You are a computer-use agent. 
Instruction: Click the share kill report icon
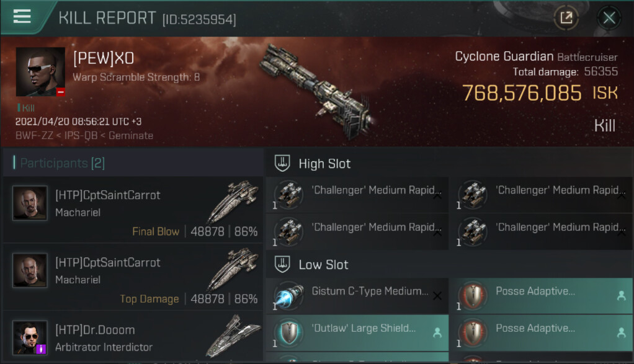[566, 18]
